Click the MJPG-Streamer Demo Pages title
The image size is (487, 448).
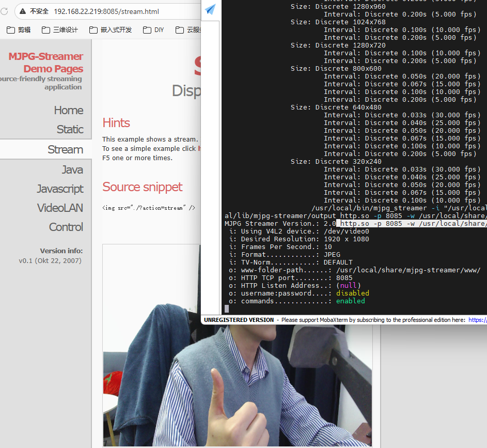click(x=45, y=63)
